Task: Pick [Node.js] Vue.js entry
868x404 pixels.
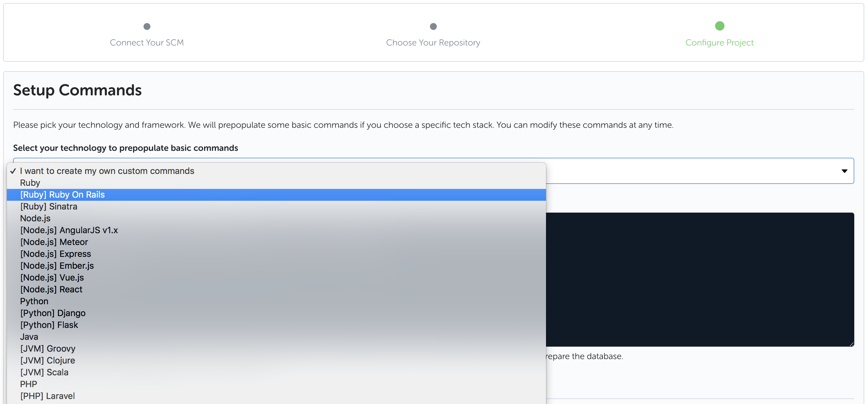Action: point(276,277)
